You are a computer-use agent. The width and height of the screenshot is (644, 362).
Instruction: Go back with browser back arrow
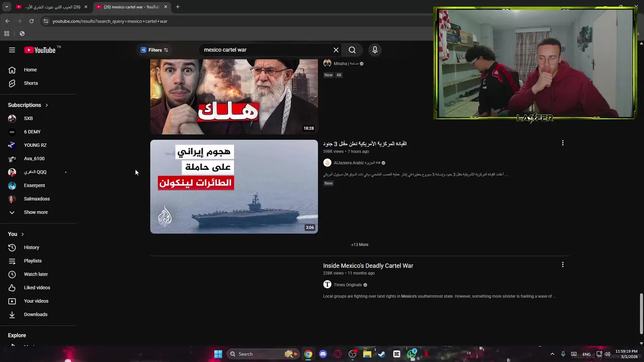tap(7, 21)
